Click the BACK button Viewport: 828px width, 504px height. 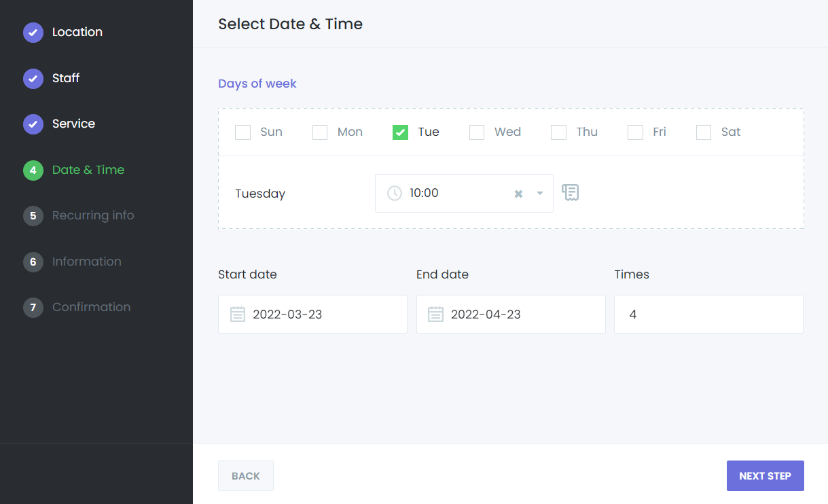(x=246, y=476)
